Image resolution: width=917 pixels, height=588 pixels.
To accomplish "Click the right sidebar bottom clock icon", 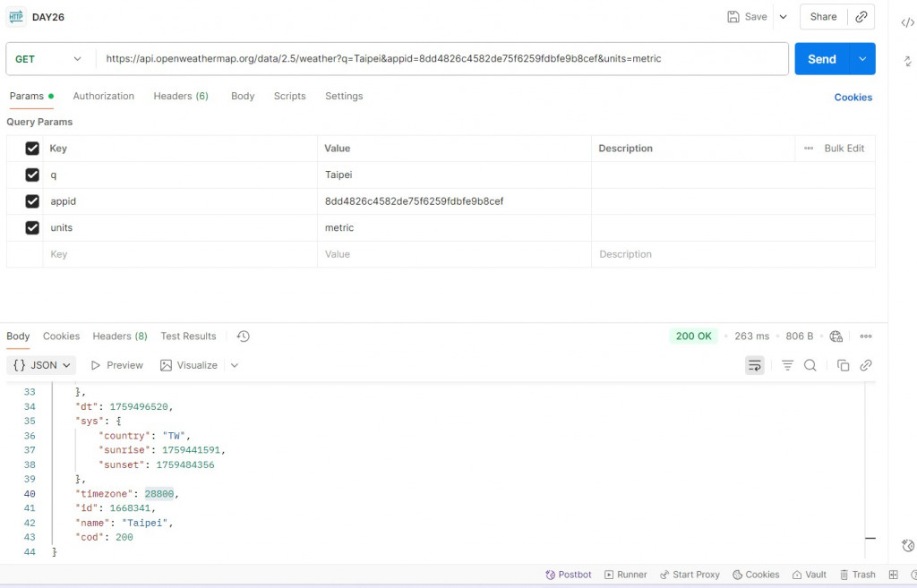I will (x=908, y=545).
